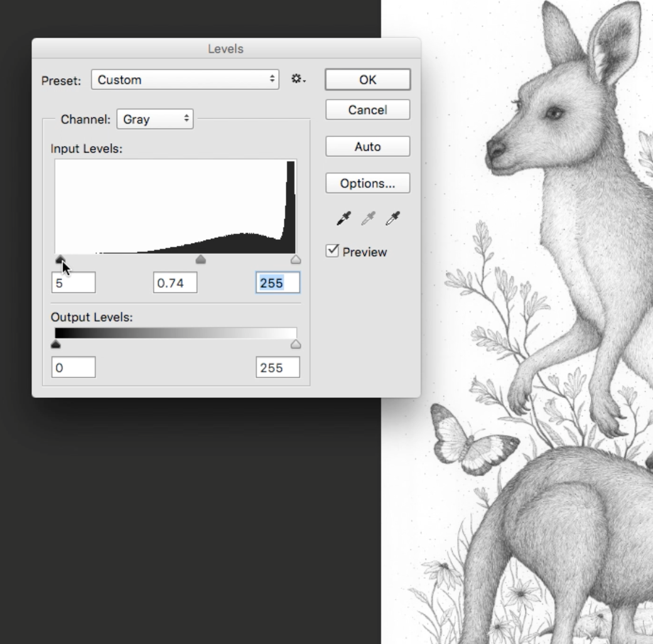Click the Output Levels gradient bar
This screenshot has width=653, height=644.
click(x=175, y=333)
